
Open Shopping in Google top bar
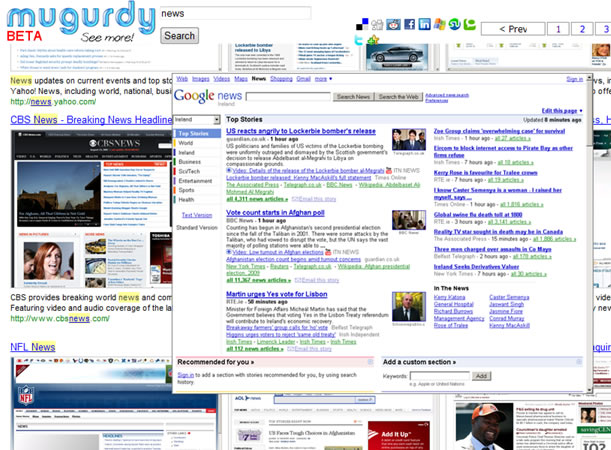pyautogui.click(x=281, y=79)
